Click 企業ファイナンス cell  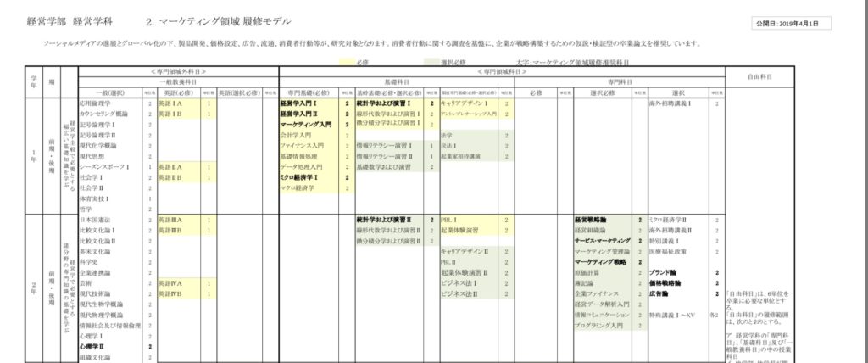(x=596, y=293)
